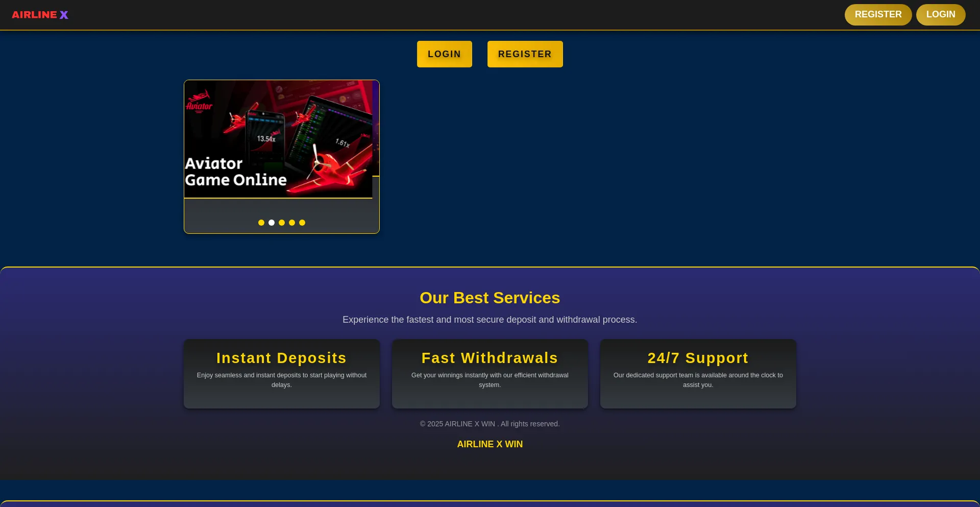Select the active white carousel dot

(272, 223)
